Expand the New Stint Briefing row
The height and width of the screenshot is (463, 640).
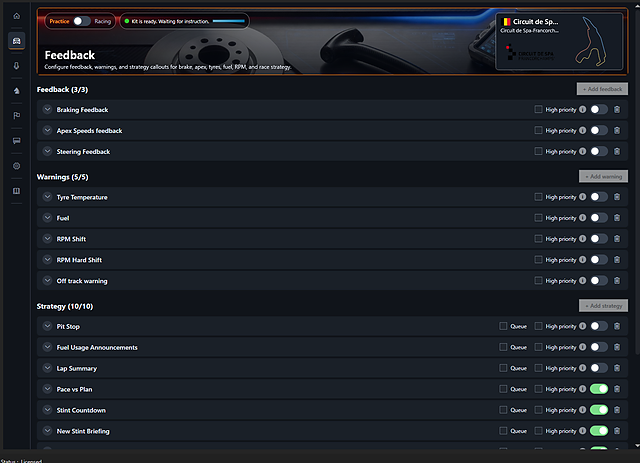point(47,431)
